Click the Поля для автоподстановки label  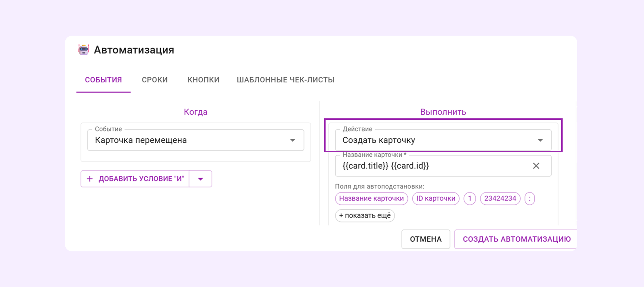379,186
